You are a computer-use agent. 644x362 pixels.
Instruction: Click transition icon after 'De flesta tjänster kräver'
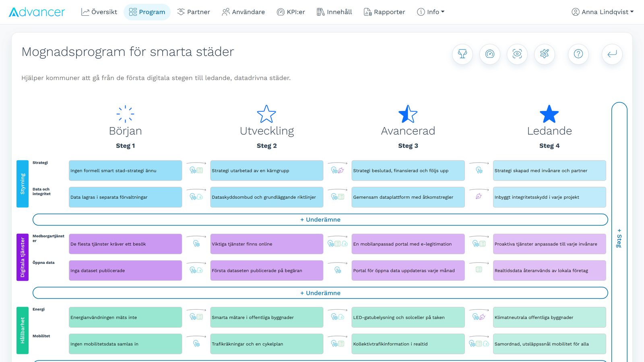196,244
